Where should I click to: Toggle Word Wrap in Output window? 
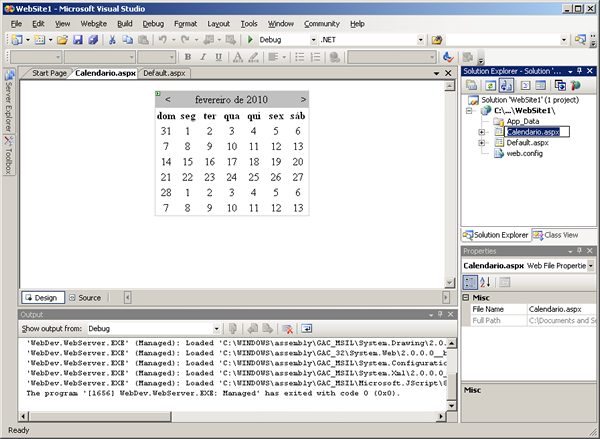(307, 328)
